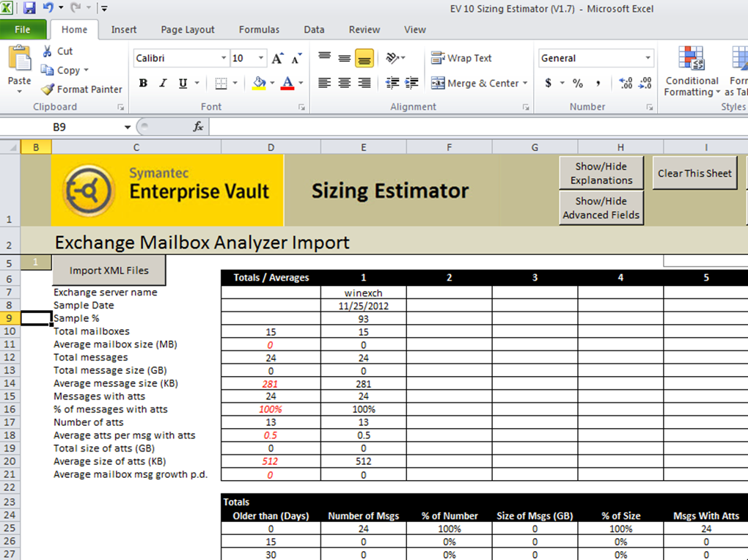Click Decrease Indent icon
The image size is (748, 560).
[x=392, y=83]
